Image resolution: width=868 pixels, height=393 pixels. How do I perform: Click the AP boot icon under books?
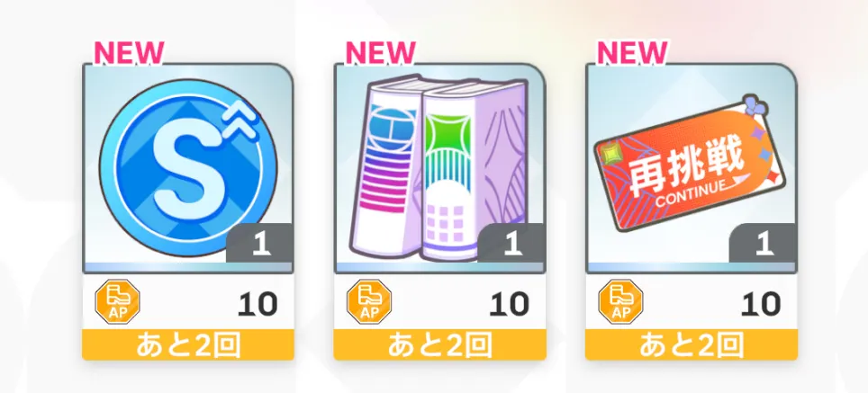[x=368, y=301]
